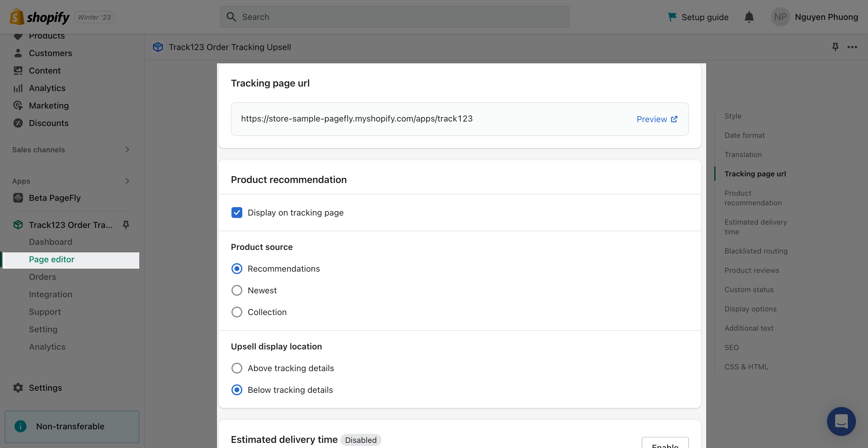
Task: Click the Track123 app header cube icon
Action: [x=158, y=47]
